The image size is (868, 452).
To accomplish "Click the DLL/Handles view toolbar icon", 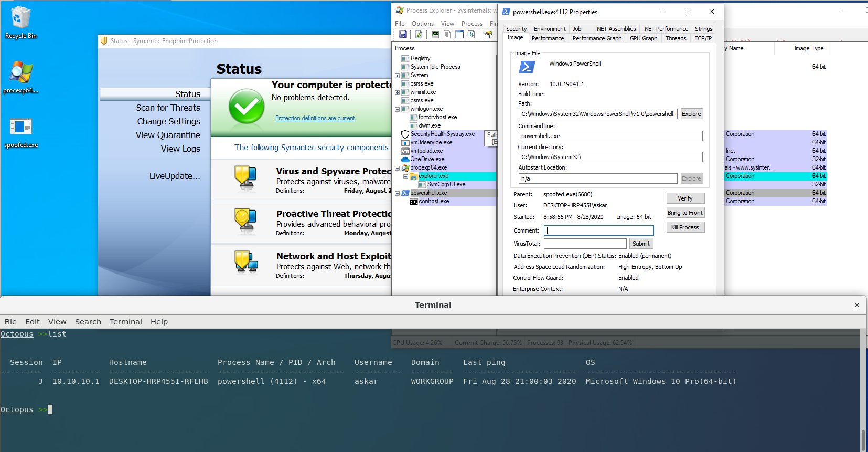I will (x=471, y=35).
